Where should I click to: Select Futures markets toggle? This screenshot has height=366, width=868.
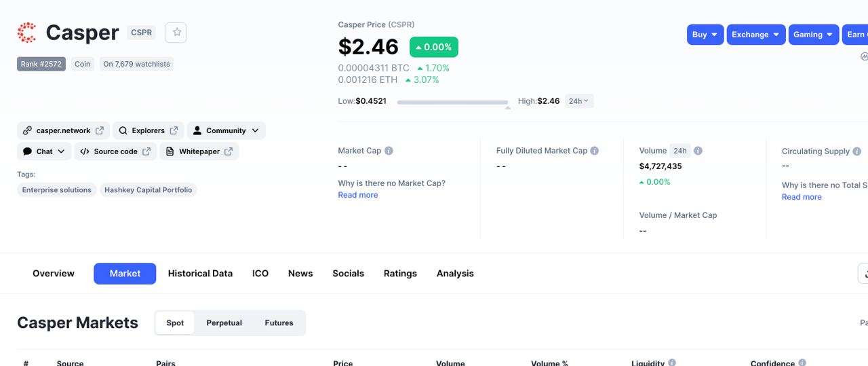[x=279, y=323]
